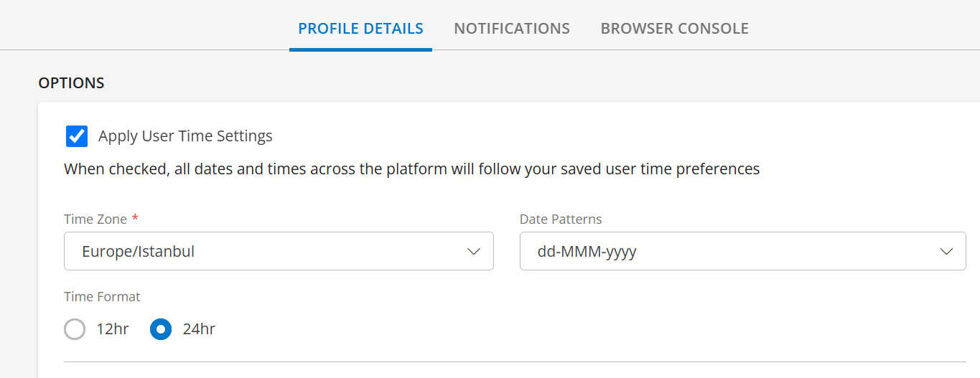The image size is (980, 378).
Task: Click the Time Zone chevron arrow icon
Action: 473,252
